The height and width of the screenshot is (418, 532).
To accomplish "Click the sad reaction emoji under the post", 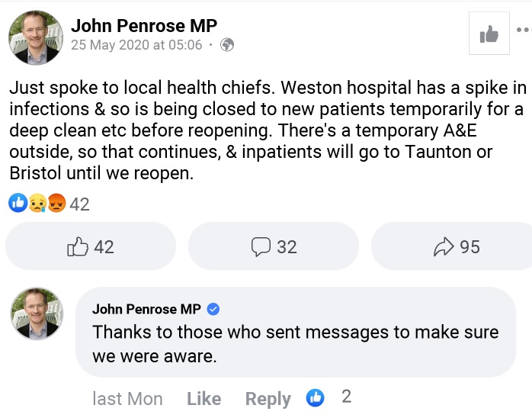I will [37, 204].
